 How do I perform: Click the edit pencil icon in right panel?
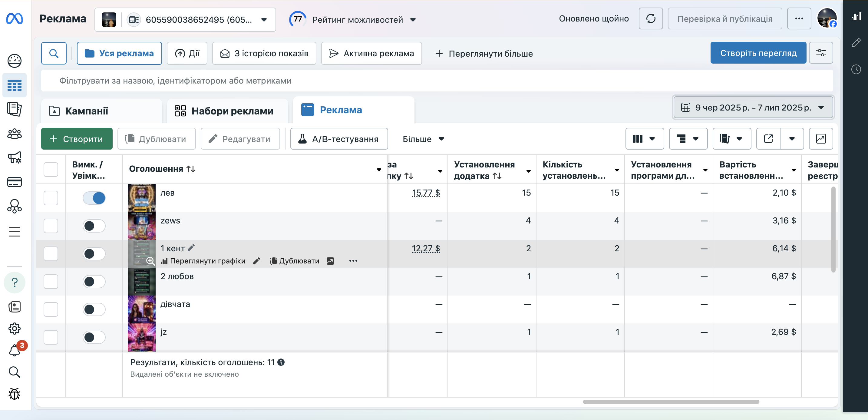pyautogui.click(x=856, y=42)
